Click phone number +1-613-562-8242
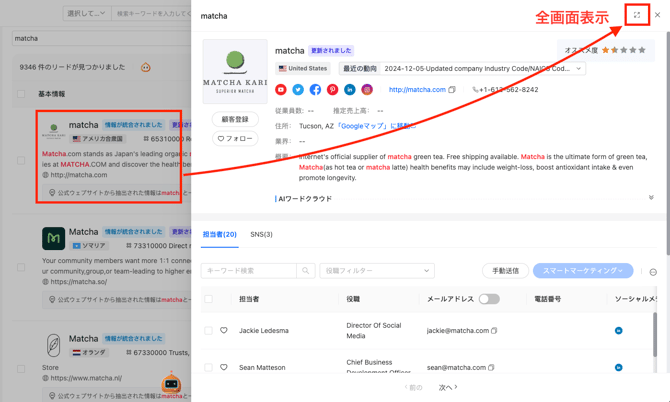 tap(505, 90)
